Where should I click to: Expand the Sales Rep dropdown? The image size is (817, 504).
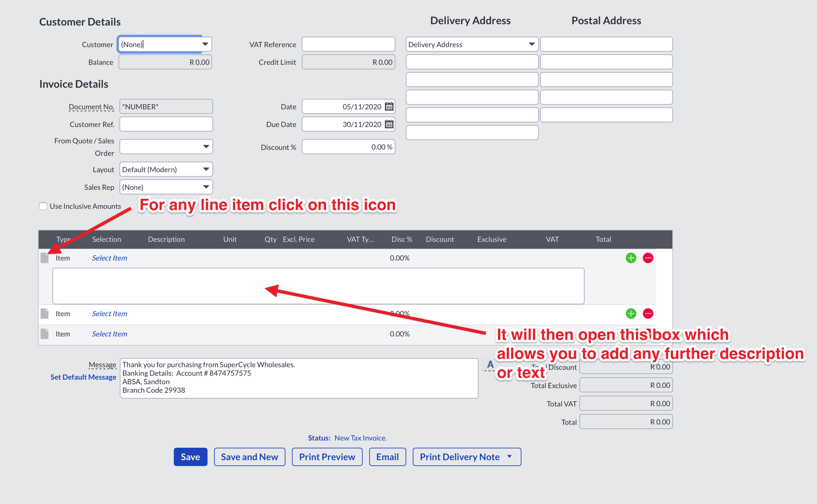coord(206,187)
